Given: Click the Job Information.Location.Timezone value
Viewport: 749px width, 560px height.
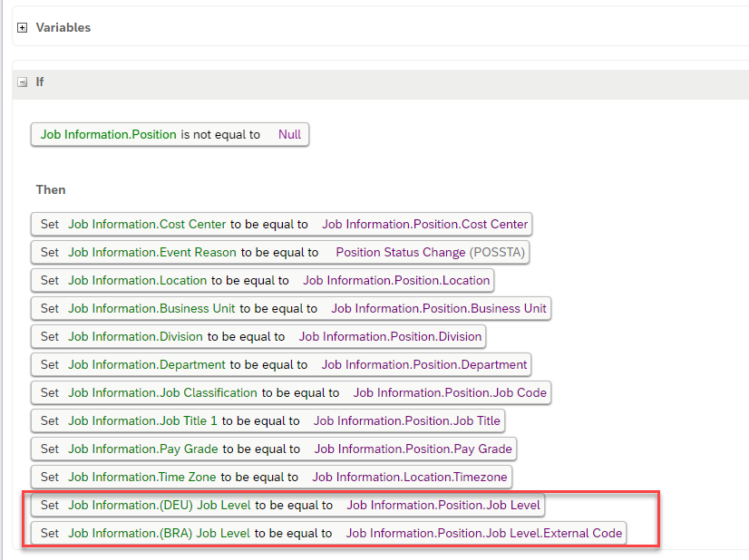Looking at the screenshot, I should (410, 478).
